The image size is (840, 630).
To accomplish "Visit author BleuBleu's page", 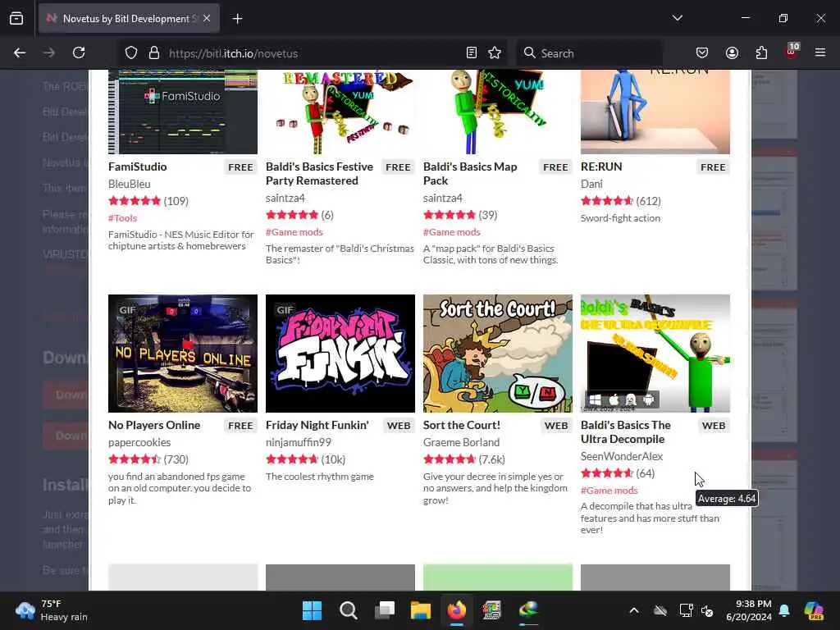I will pos(129,184).
